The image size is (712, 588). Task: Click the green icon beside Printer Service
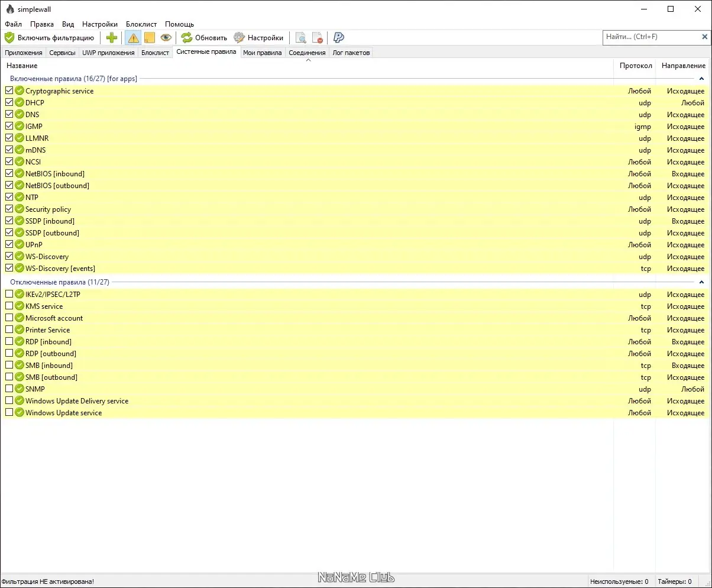[x=20, y=329]
